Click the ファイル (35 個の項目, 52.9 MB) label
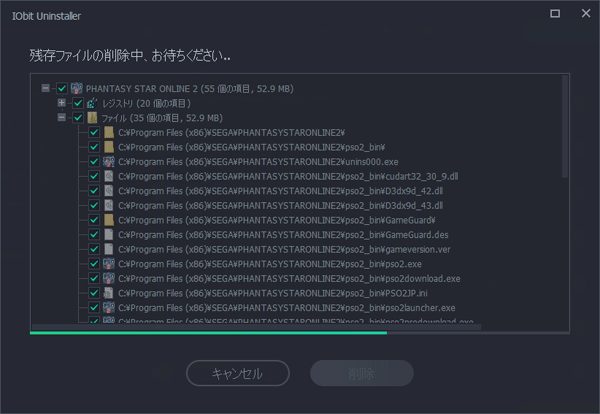 tap(162, 118)
